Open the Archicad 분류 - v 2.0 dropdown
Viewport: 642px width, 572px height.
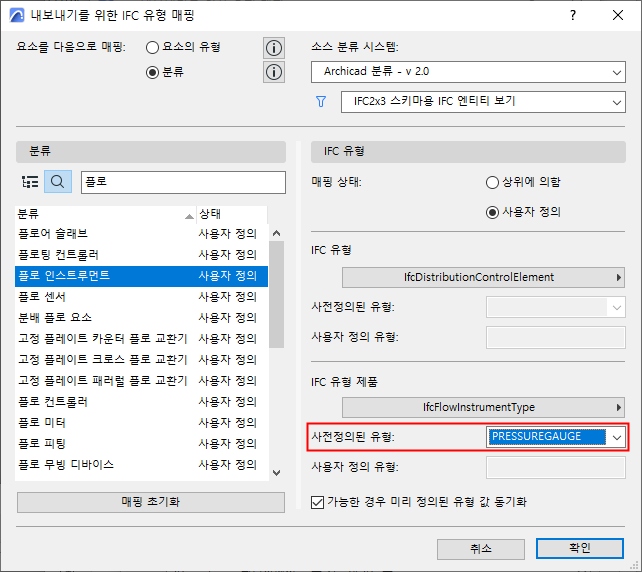468,72
